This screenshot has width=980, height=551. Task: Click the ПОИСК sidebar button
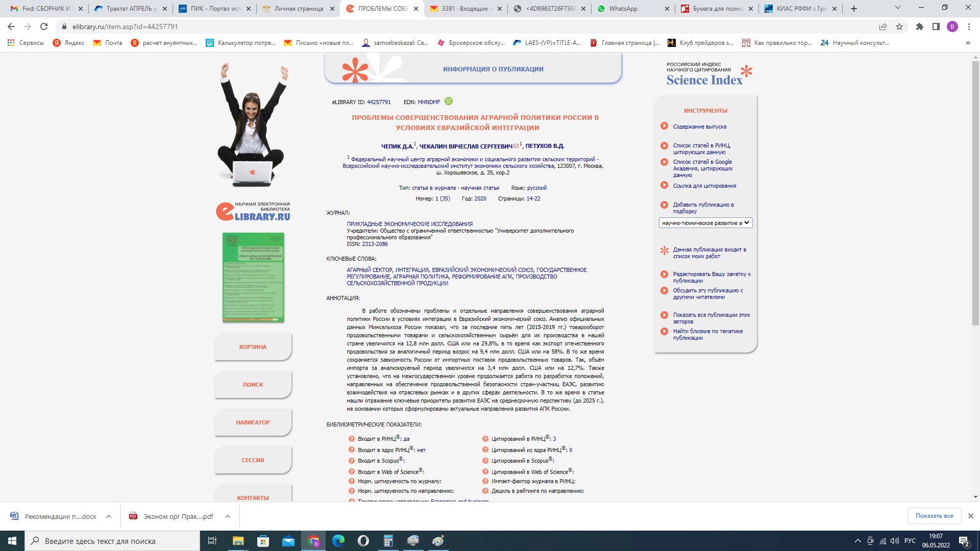(x=253, y=385)
